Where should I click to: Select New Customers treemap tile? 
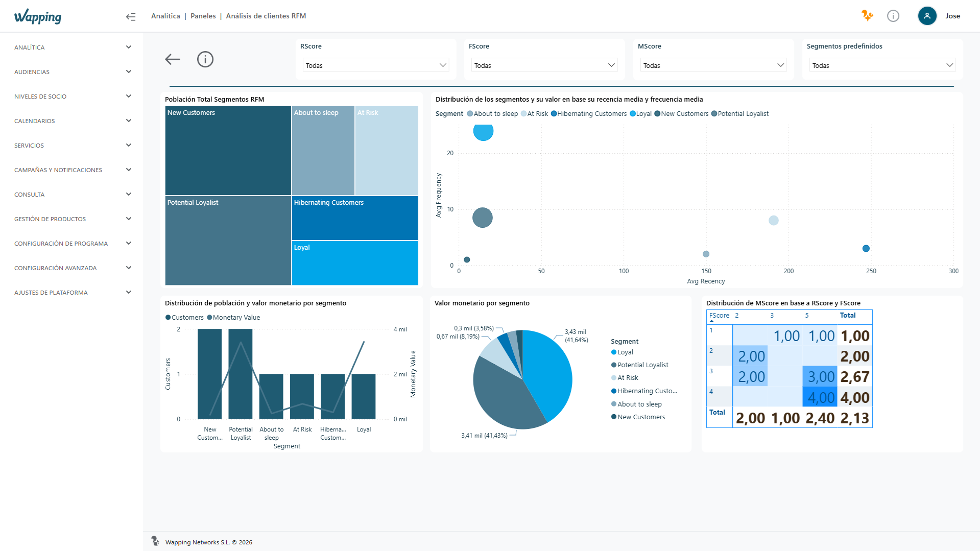[x=228, y=151]
